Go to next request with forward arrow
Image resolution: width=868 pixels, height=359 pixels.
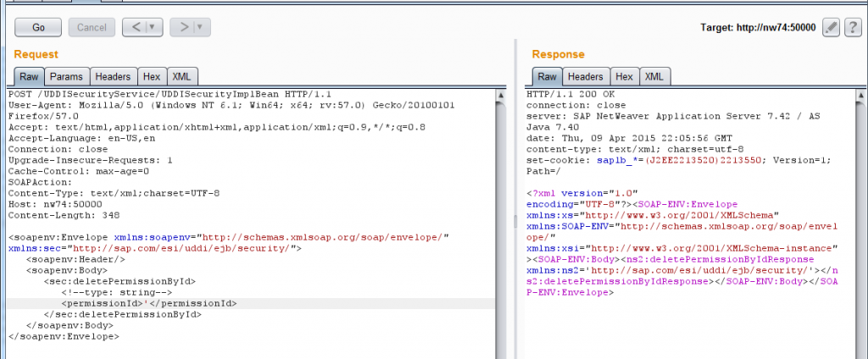tap(182, 27)
